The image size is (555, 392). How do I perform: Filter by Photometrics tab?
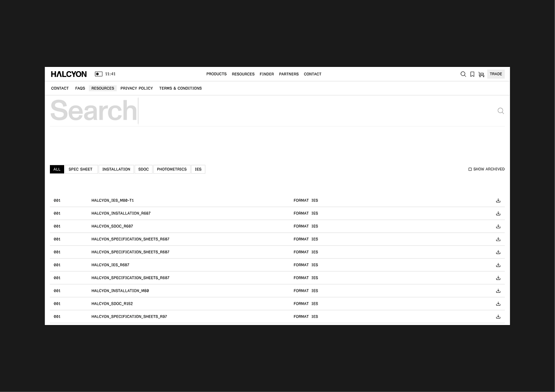(172, 169)
